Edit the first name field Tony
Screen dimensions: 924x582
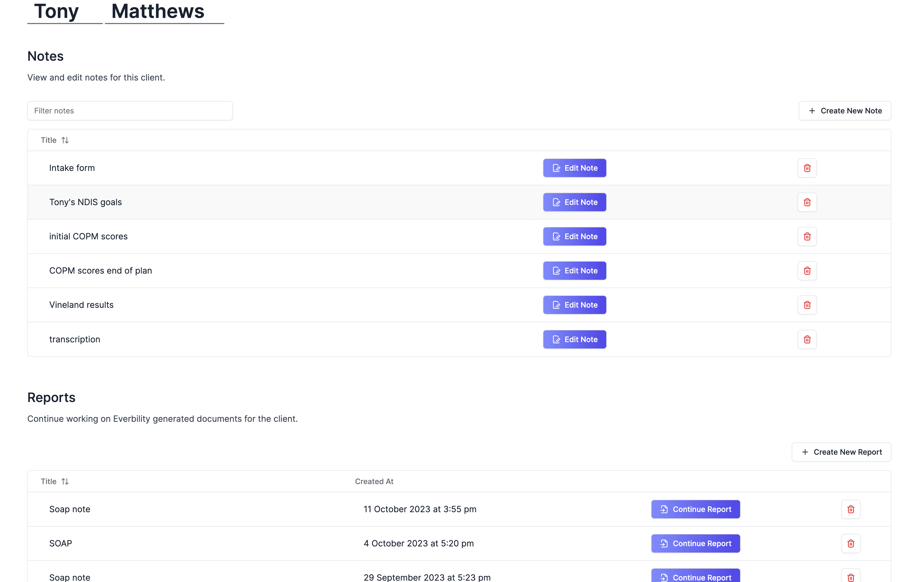tap(65, 12)
